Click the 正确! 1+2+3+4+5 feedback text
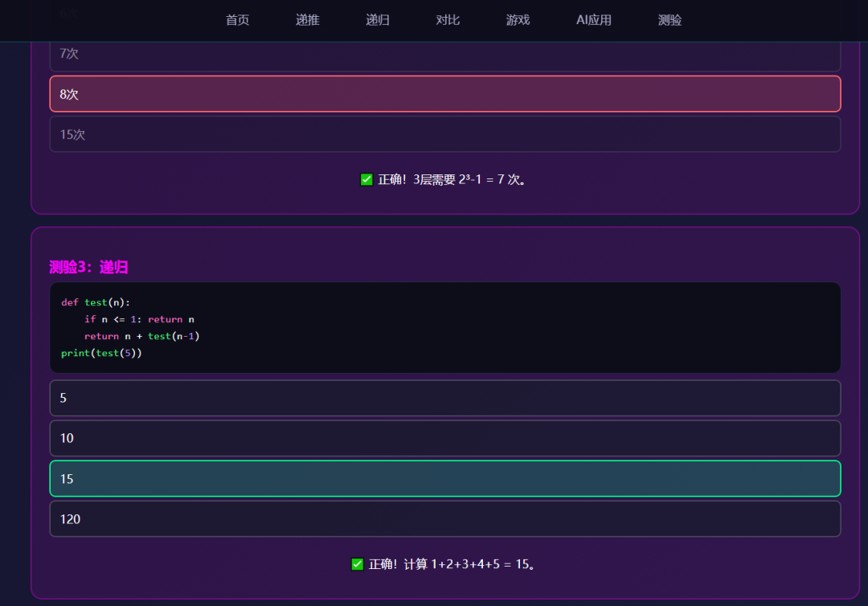Image resolution: width=868 pixels, height=606 pixels. click(452, 563)
